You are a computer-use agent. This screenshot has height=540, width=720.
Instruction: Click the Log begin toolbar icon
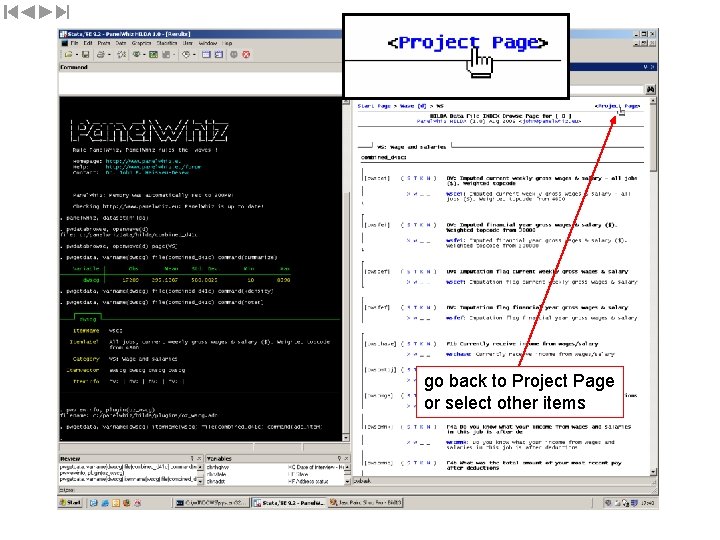point(122,55)
